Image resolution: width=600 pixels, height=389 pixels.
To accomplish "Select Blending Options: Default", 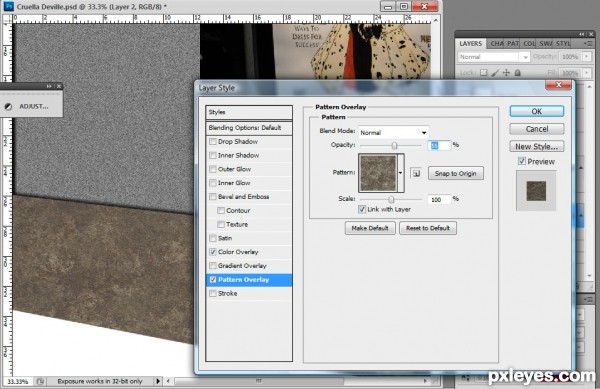I will [249, 128].
